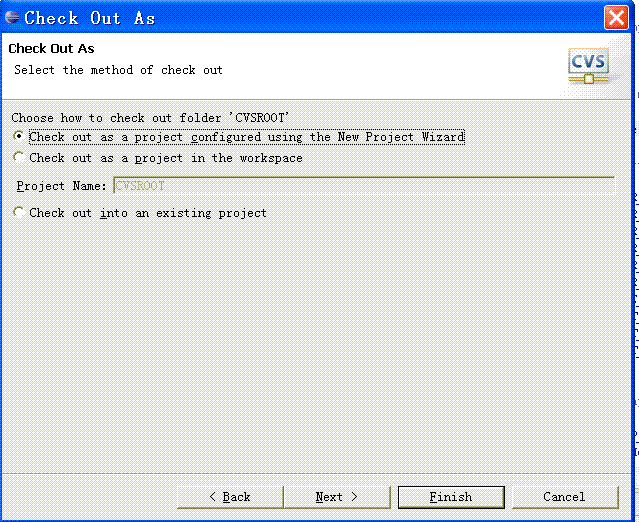Select the existing project radio button
The height and width of the screenshot is (522, 639).
point(19,212)
